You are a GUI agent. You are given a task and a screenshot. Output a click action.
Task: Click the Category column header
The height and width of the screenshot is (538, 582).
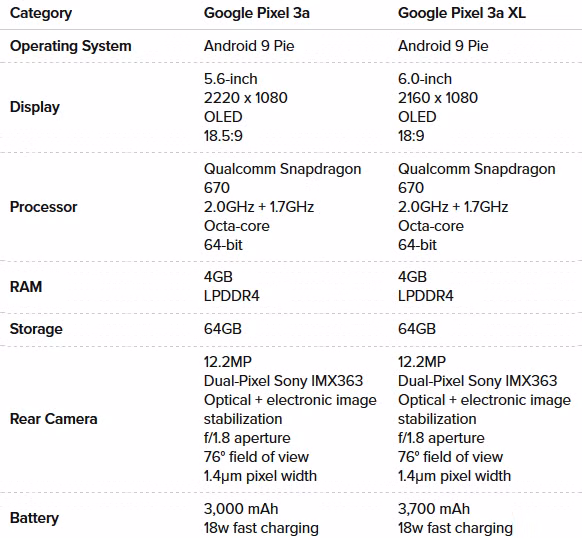[41, 13]
